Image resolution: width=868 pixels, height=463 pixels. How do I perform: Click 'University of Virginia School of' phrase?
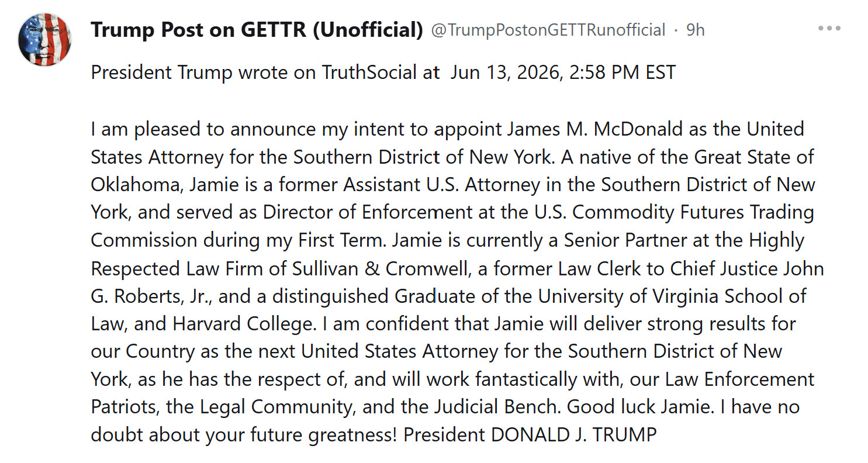pyautogui.click(x=672, y=296)
